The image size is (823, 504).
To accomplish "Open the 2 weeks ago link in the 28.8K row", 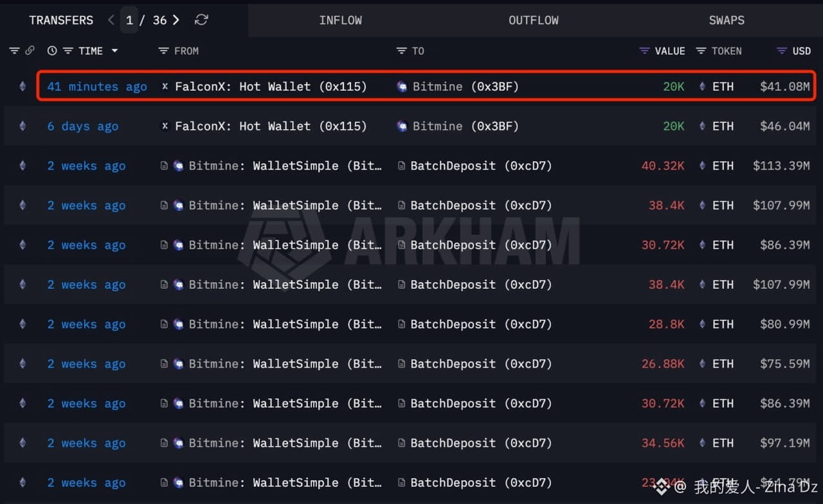I will [86, 324].
